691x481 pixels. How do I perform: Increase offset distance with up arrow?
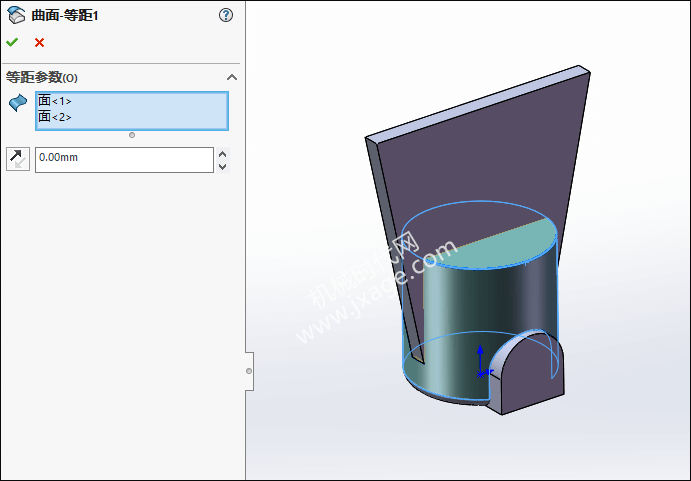(222, 153)
